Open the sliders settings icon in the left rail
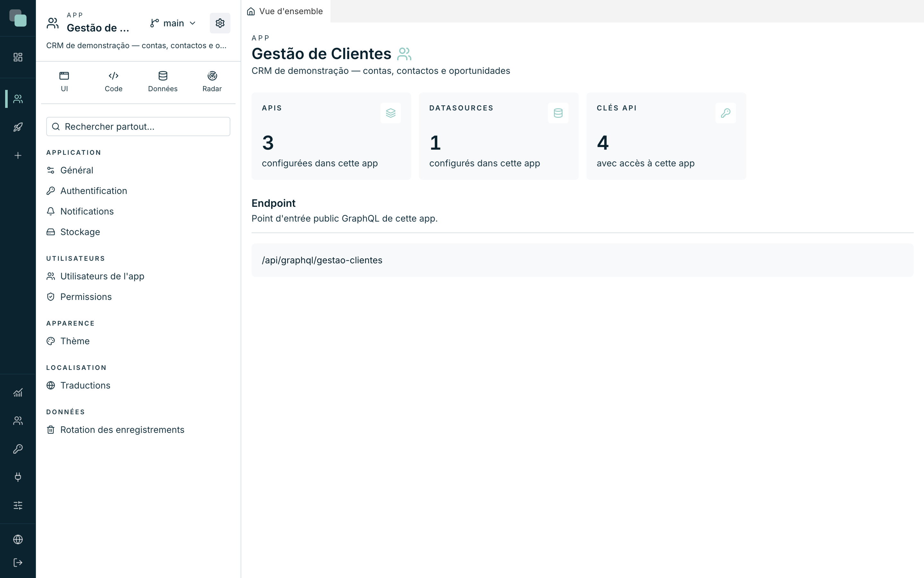This screenshot has height=578, width=924. coord(18,505)
